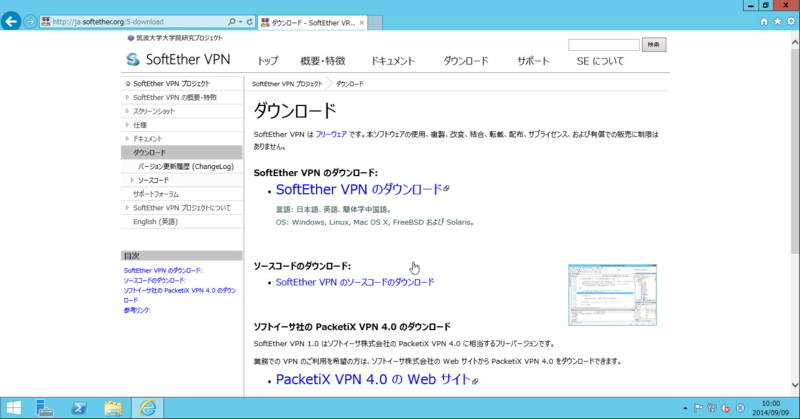The image size is (800, 419).
Task: Open サポートフォーラム in the sidebar
Action: 156,194
